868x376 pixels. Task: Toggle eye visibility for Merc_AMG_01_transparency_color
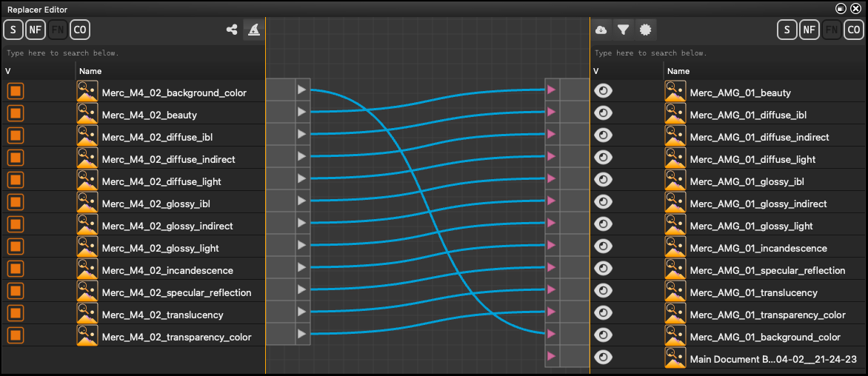603,314
